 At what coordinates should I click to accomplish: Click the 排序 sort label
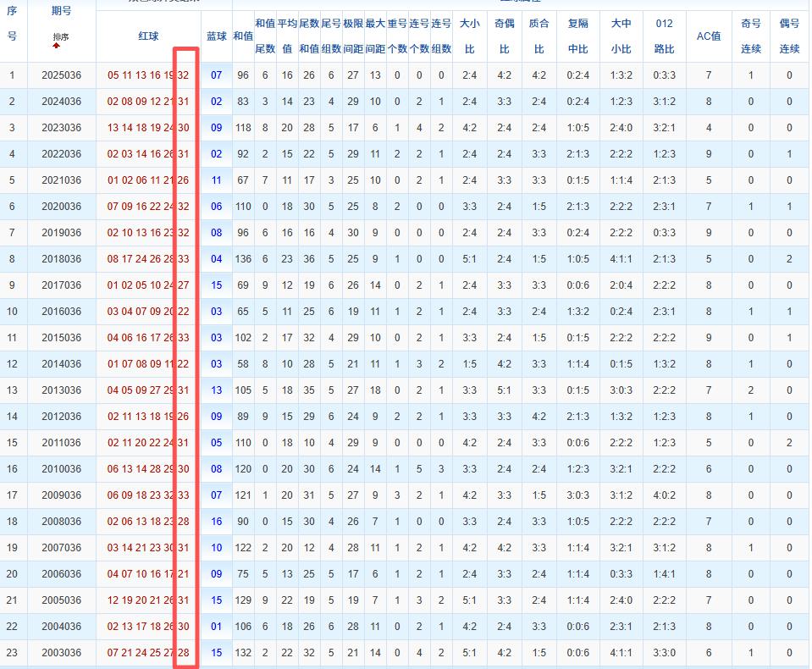point(61,37)
